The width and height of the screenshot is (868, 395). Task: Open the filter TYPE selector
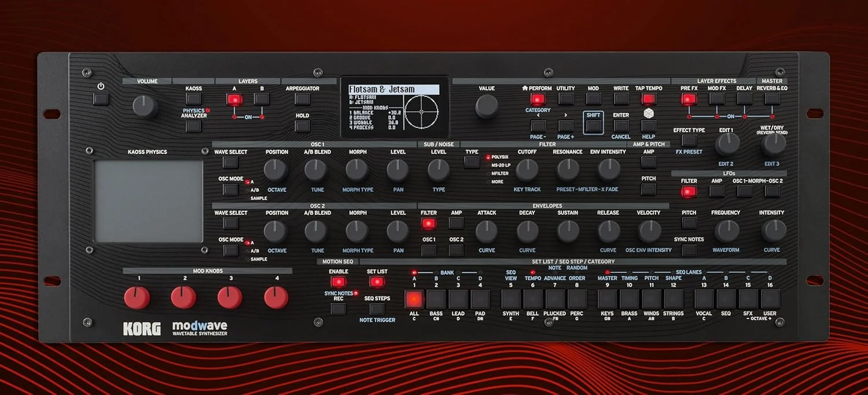472,163
